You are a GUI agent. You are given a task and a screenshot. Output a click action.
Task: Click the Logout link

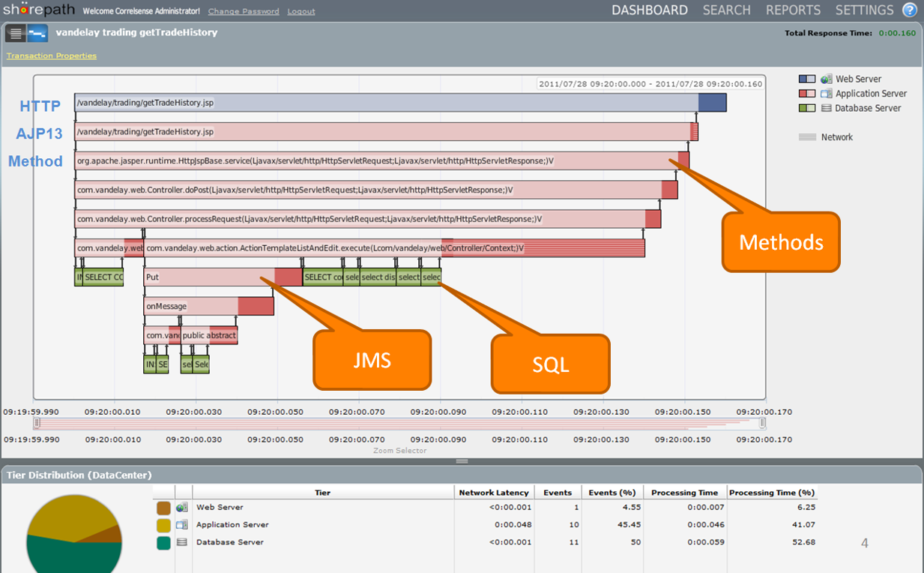pyautogui.click(x=301, y=11)
